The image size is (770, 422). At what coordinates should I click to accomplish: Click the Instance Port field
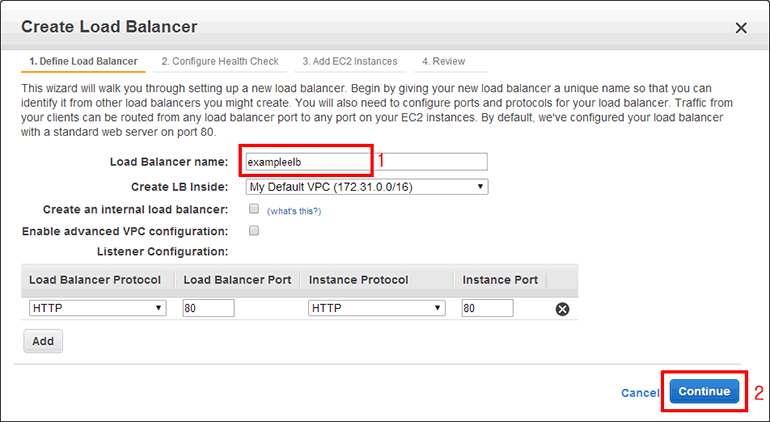(x=487, y=308)
